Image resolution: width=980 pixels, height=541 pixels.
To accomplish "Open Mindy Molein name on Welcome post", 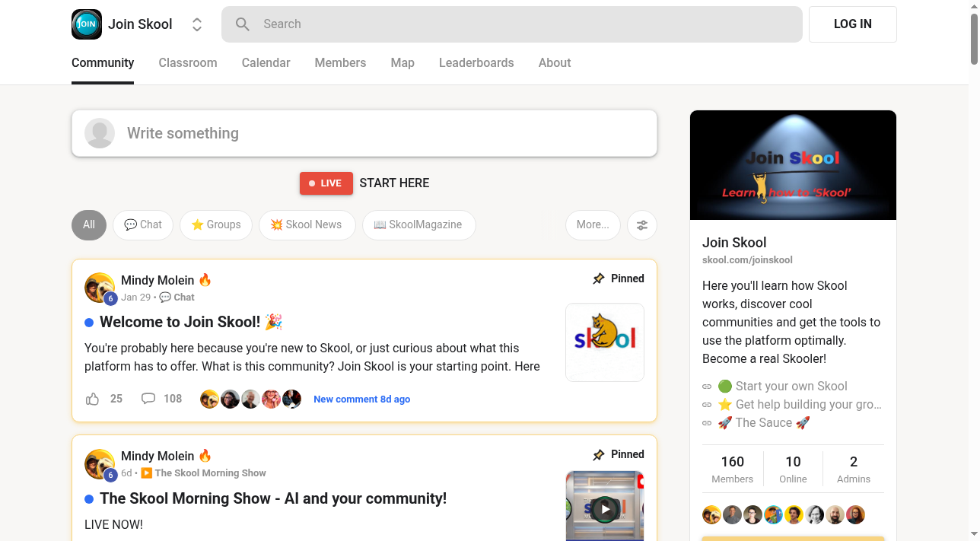I will (x=158, y=280).
